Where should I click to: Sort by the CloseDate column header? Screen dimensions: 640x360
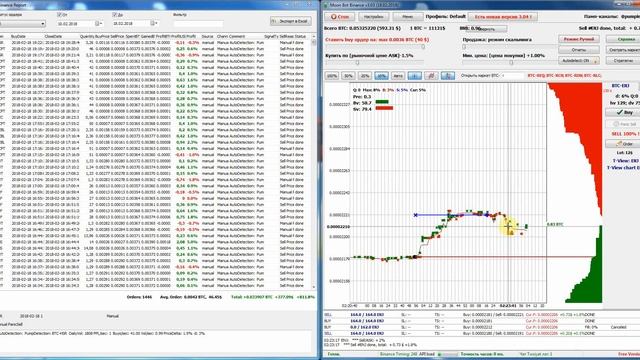tap(53, 36)
